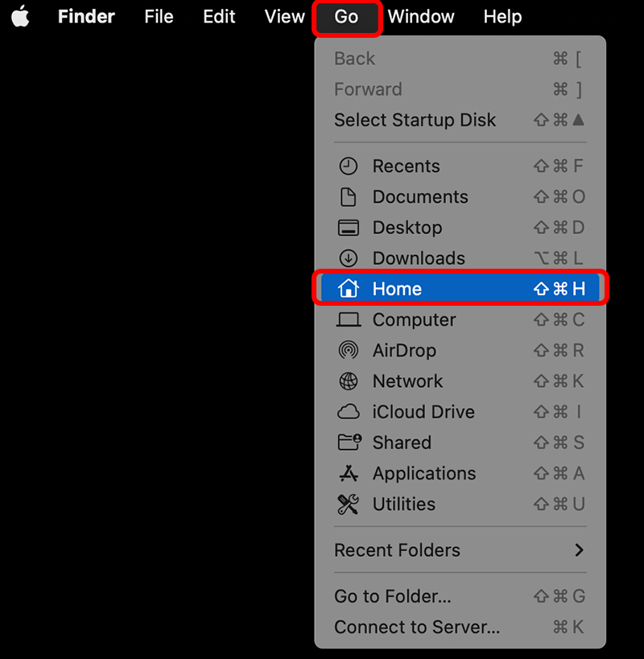Click the Documents page icon

(348, 197)
